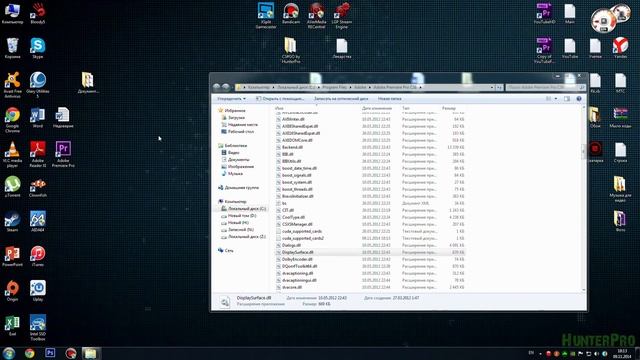Select the Bloody5 desktop shortcut
This screenshot has height=360, width=640.
(x=38, y=13)
